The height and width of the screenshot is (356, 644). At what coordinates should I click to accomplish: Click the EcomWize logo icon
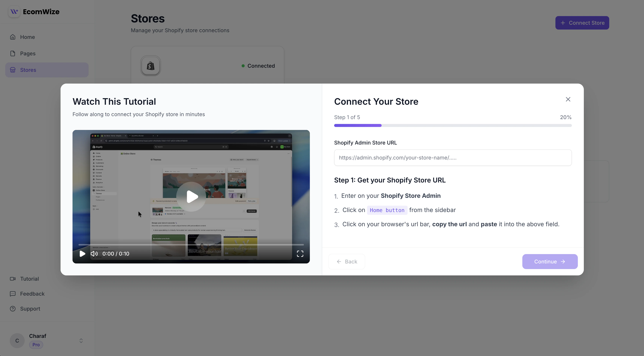[14, 12]
